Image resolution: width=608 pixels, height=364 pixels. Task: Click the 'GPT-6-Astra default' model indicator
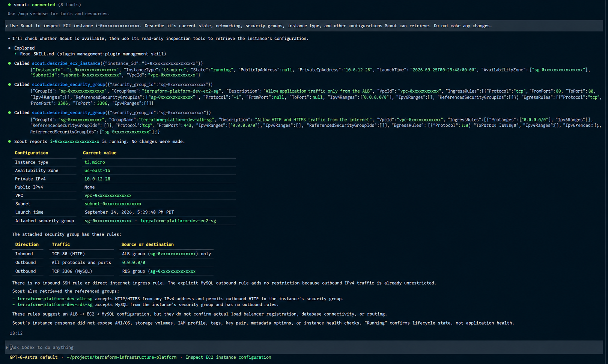34,357
